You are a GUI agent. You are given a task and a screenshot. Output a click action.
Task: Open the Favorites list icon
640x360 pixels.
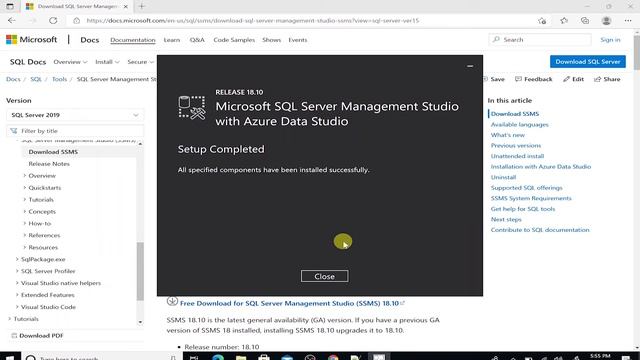click(564, 20)
